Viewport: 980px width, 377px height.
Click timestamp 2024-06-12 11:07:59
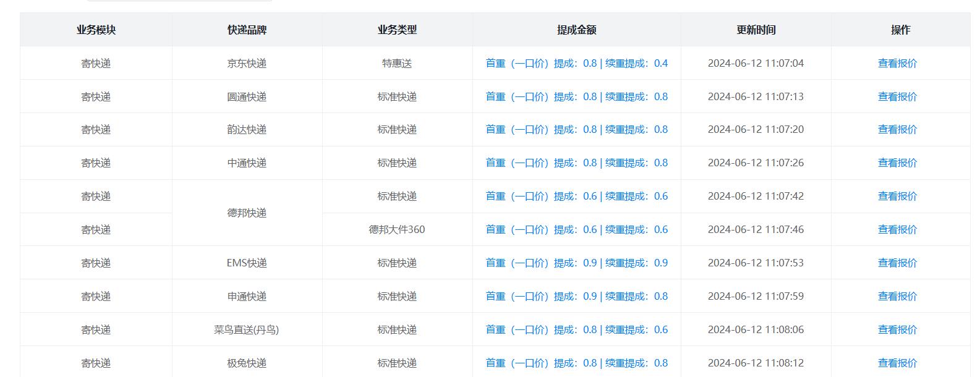pyautogui.click(x=756, y=296)
